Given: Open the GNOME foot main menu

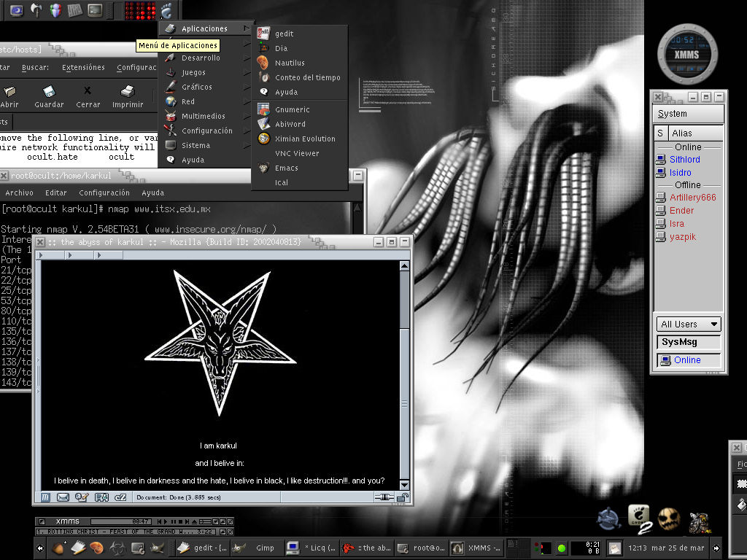Looking at the screenshot, I should click(x=166, y=10).
